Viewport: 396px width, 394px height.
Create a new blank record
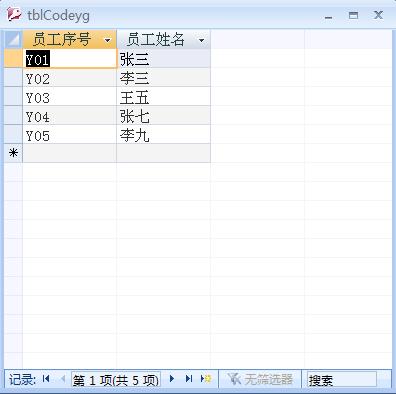(206, 379)
